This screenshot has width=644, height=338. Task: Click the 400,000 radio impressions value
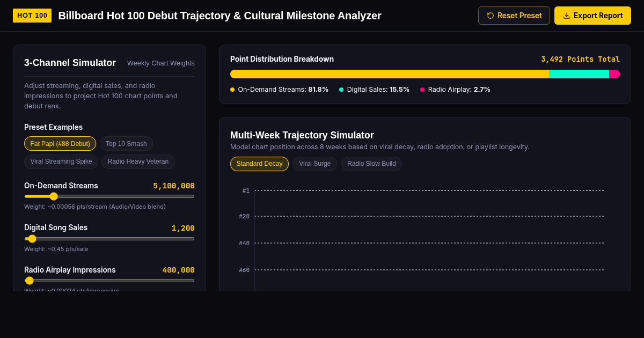pos(179,270)
